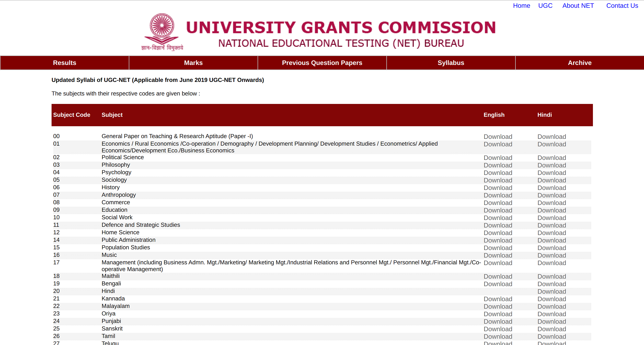Image resolution: width=644 pixels, height=345 pixels.
Task: Download English syllabus for Political Science
Action: pos(498,158)
